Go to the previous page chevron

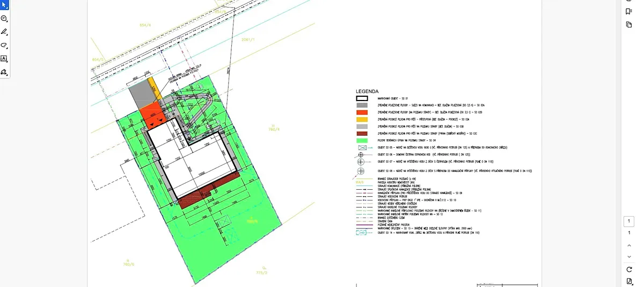[629, 245]
